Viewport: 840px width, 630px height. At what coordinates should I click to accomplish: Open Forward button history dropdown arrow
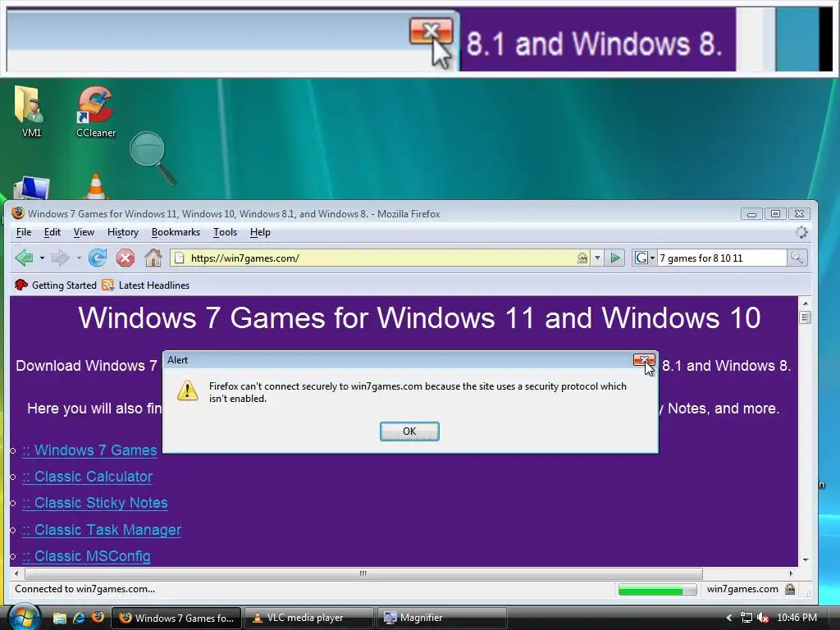click(x=78, y=258)
